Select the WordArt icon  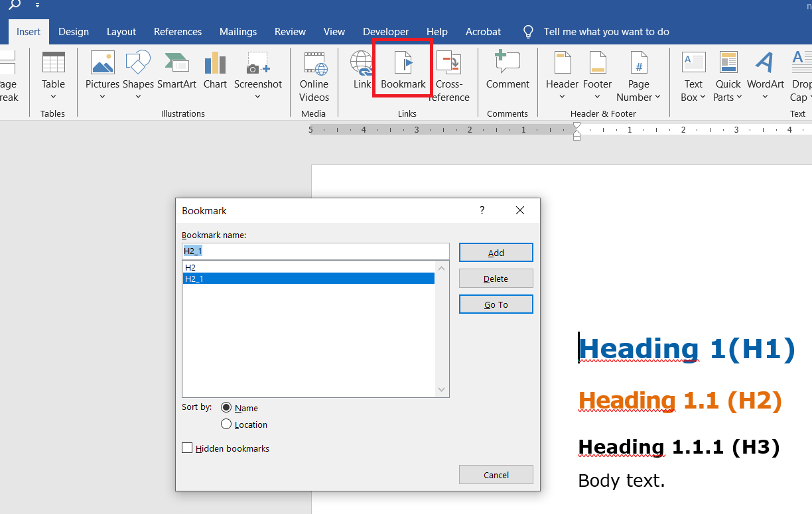pos(765,62)
